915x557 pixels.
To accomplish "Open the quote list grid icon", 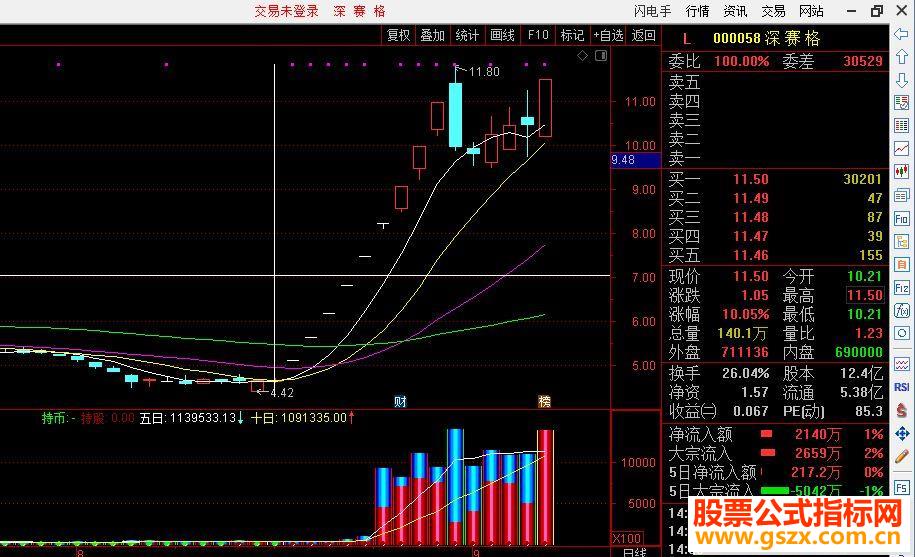I will click(902, 125).
